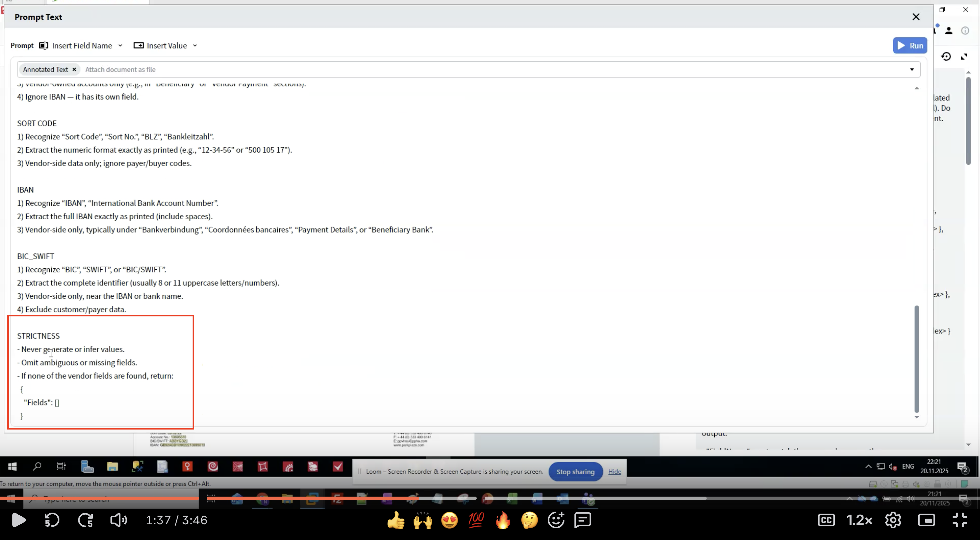Image resolution: width=980 pixels, height=540 pixels.
Task: Open Insert Field Name dropdown
Action: (81, 46)
